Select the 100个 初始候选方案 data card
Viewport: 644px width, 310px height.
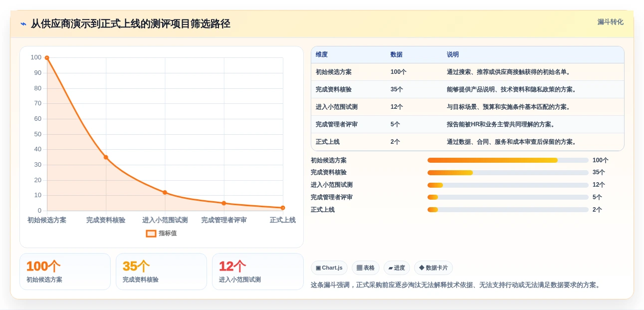(x=65, y=272)
